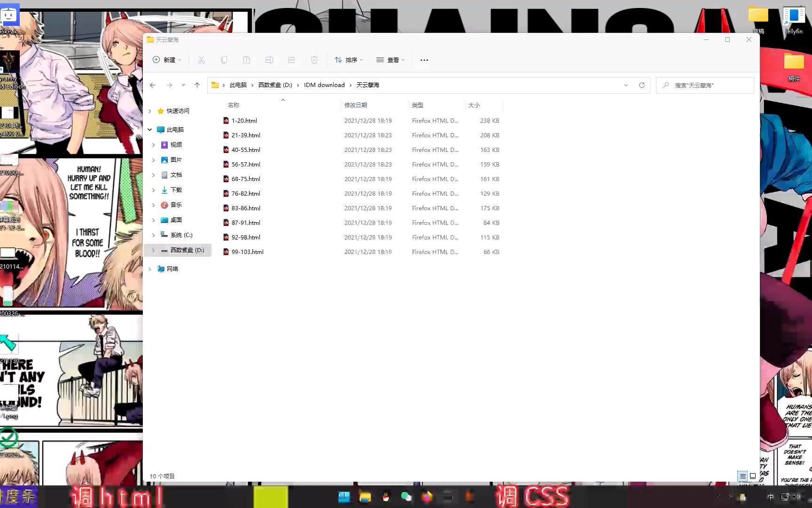The image size is (812, 508).
Task: Expand the 视频 tree node
Action: pyautogui.click(x=154, y=145)
